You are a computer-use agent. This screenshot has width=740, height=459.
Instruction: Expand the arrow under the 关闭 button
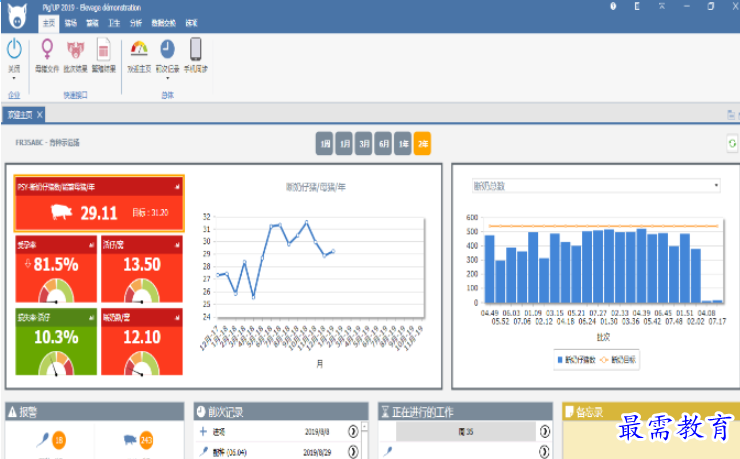[14, 78]
